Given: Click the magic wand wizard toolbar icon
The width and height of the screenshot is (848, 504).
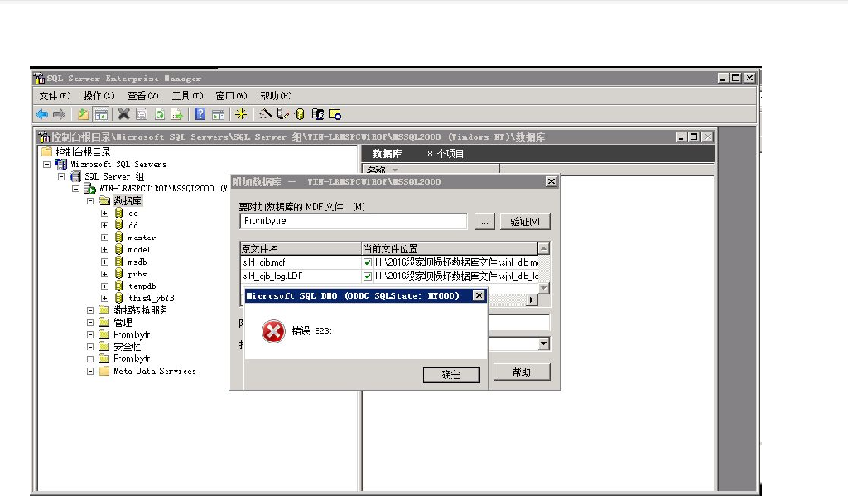Looking at the screenshot, I should pos(266,114).
